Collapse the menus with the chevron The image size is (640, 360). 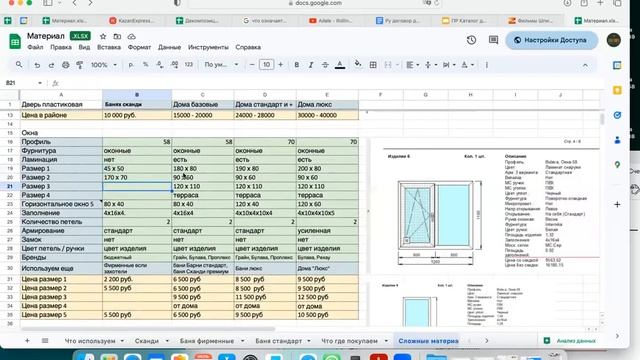click(585, 65)
